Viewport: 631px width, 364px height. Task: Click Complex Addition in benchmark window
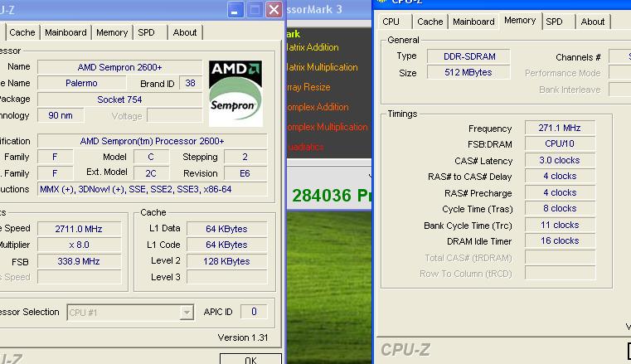point(318,107)
